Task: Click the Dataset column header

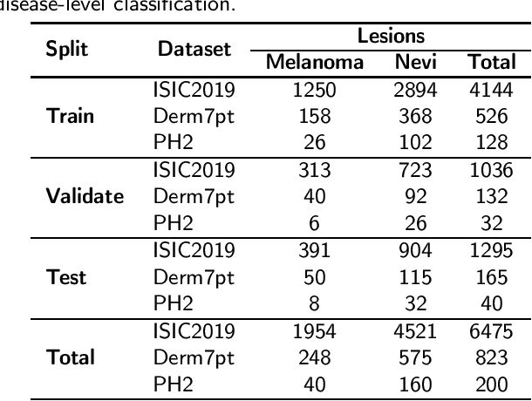Action: click(194, 50)
